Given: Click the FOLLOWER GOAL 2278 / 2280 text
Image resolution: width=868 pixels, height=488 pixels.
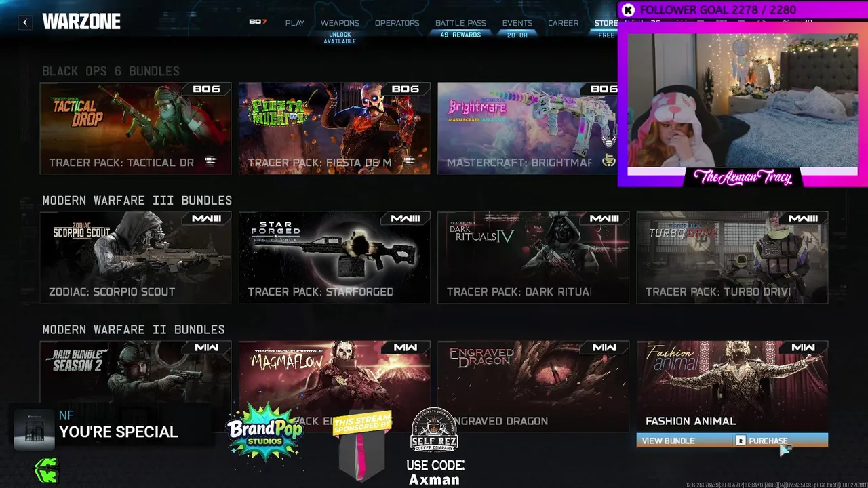Looking at the screenshot, I should point(717,10).
